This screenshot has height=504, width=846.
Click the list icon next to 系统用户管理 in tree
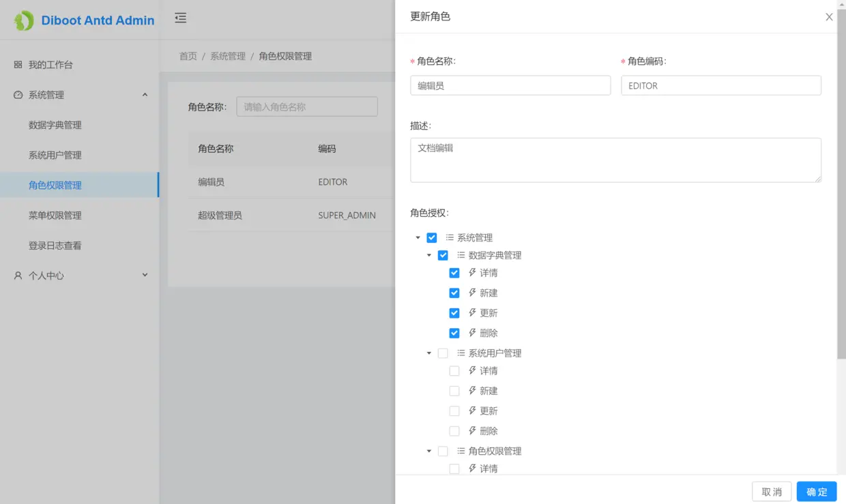(x=461, y=353)
